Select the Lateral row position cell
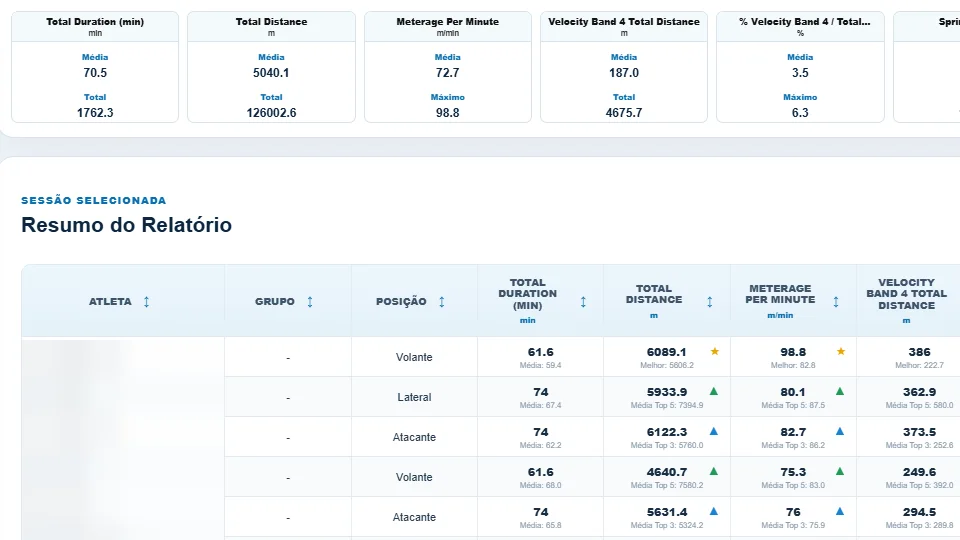 (414, 397)
